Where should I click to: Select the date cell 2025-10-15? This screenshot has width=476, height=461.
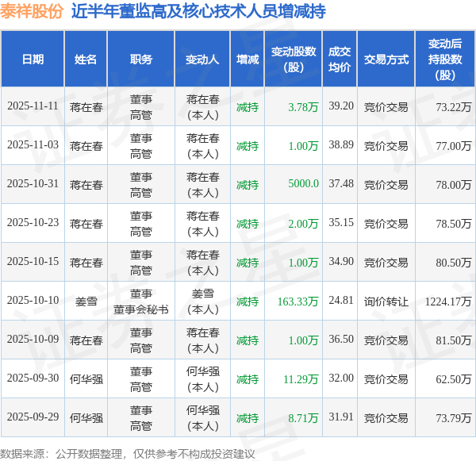click(x=33, y=262)
